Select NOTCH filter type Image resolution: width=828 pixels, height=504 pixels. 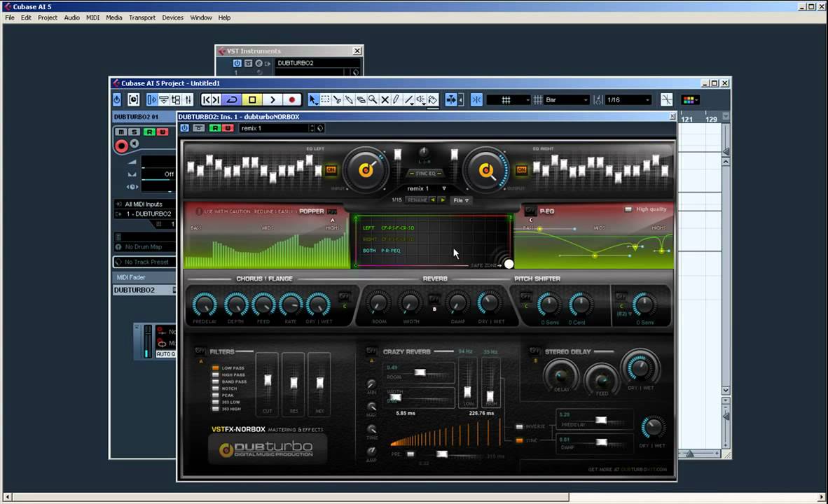[x=216, y=388]
